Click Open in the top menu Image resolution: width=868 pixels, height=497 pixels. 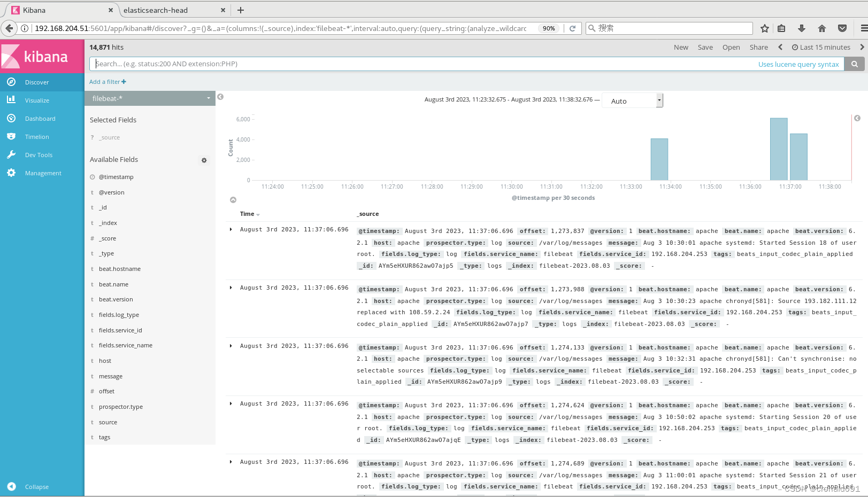731,47
